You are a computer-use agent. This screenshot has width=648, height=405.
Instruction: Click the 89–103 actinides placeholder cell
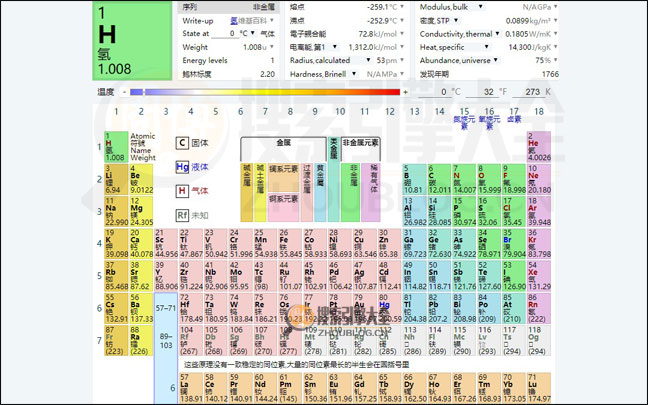166,341
